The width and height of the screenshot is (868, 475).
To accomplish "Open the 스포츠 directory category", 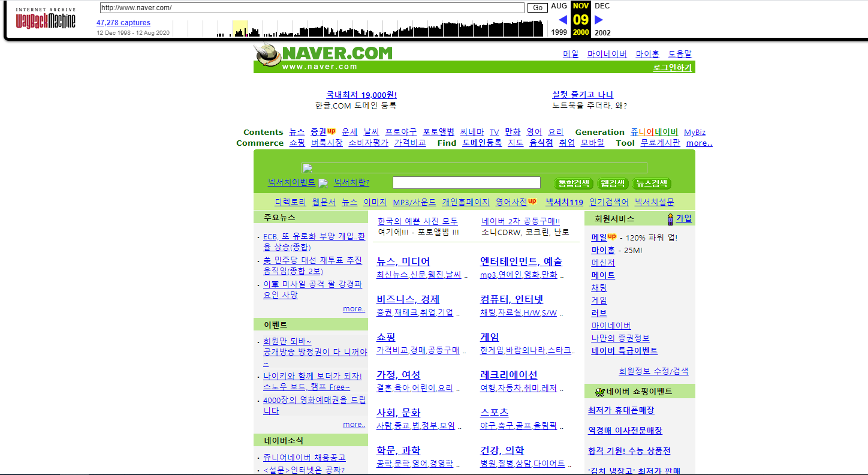I will tap(494, 413).
